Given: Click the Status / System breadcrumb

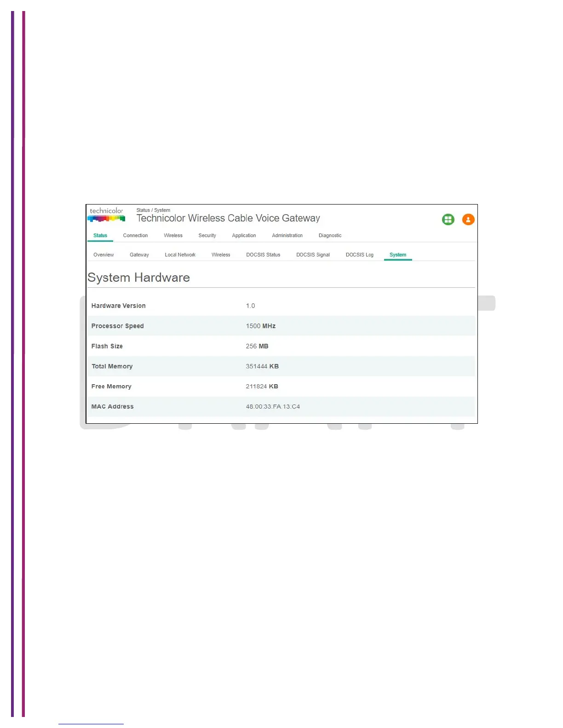Looking at the screenshot, I should pos(153,210).
